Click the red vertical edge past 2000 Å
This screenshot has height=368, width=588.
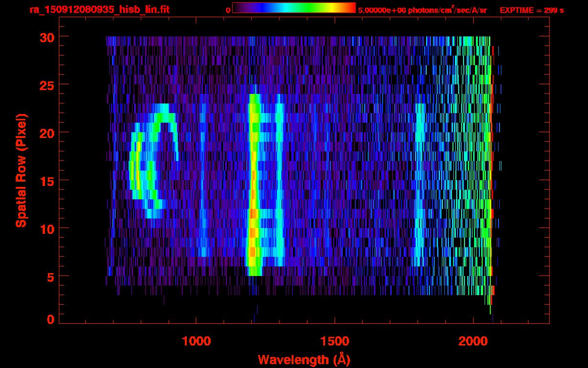coord(492,168)
